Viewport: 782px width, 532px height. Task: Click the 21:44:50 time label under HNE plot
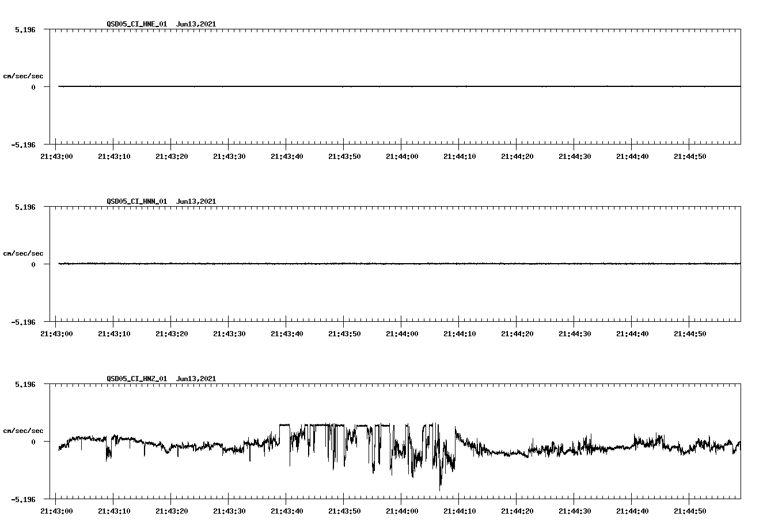[690, 157]
